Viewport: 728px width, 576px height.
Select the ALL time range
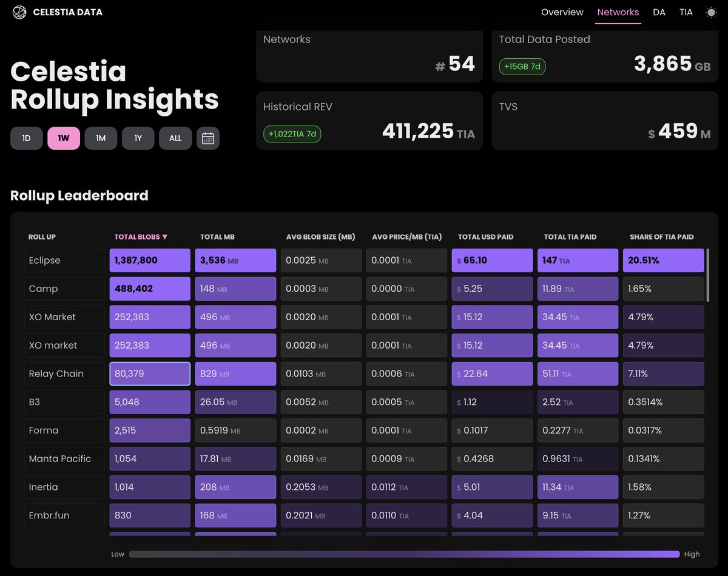pyautogui.click(x=175, y=138)
